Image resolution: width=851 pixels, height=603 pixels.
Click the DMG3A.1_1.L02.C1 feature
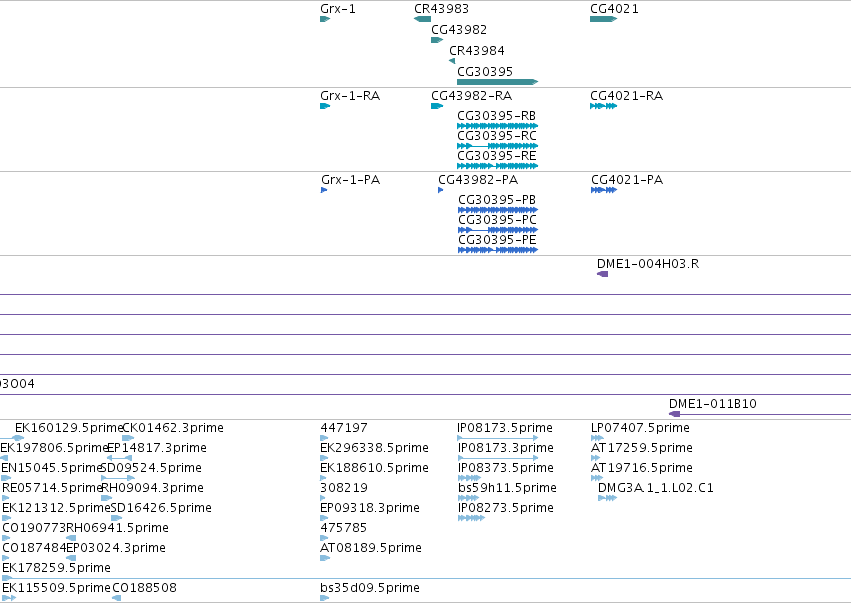click(607, 498)
